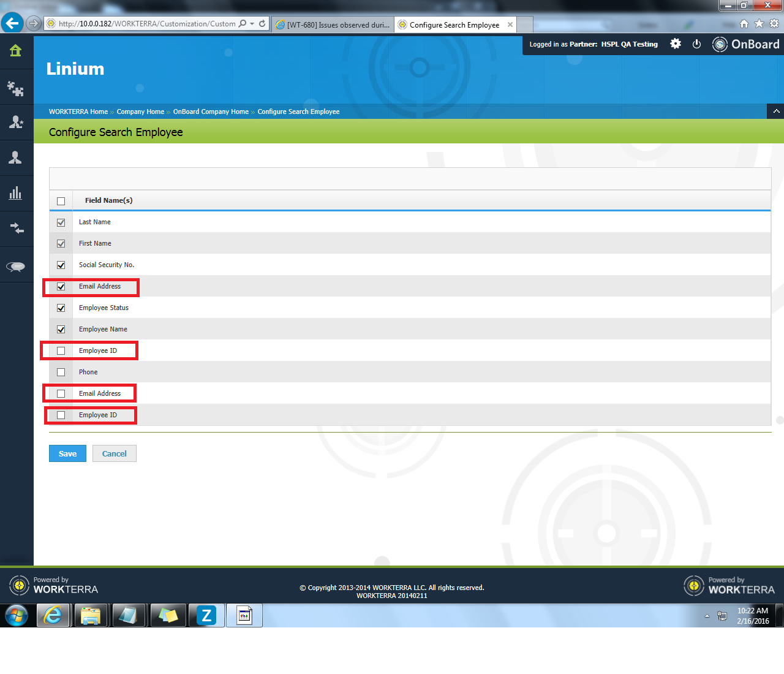Open the puzzle pieces sidebar icon

[16, 89]
